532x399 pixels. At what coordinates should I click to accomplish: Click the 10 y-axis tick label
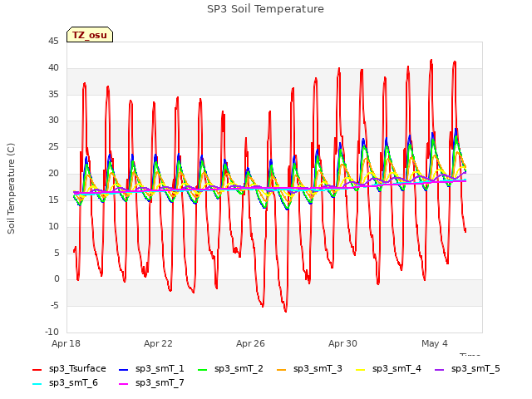pos(53,226)
